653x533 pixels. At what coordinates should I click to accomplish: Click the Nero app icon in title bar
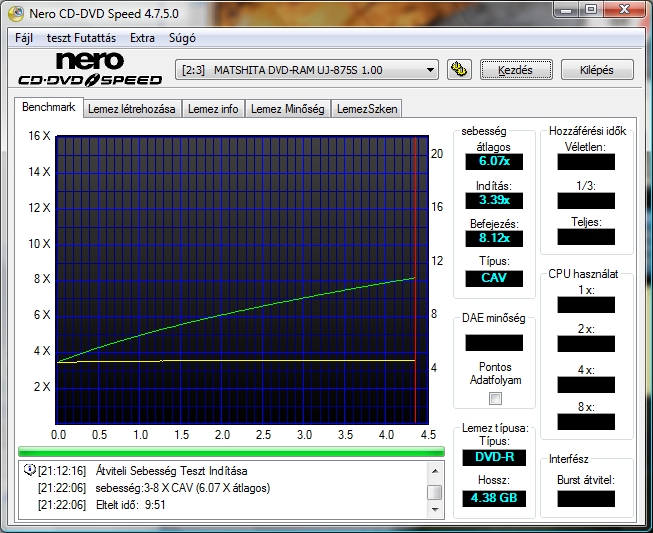[x=16, y=13]
